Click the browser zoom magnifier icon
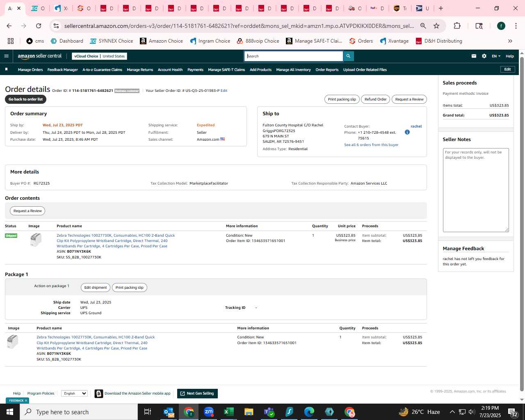The image size is (525, 420). [423, 26]
